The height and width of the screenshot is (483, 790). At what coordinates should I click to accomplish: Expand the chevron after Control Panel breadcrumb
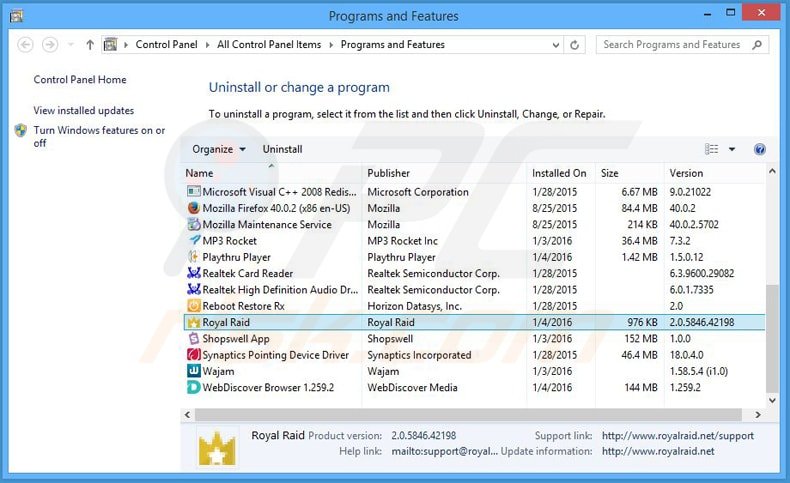coord(207,45)
